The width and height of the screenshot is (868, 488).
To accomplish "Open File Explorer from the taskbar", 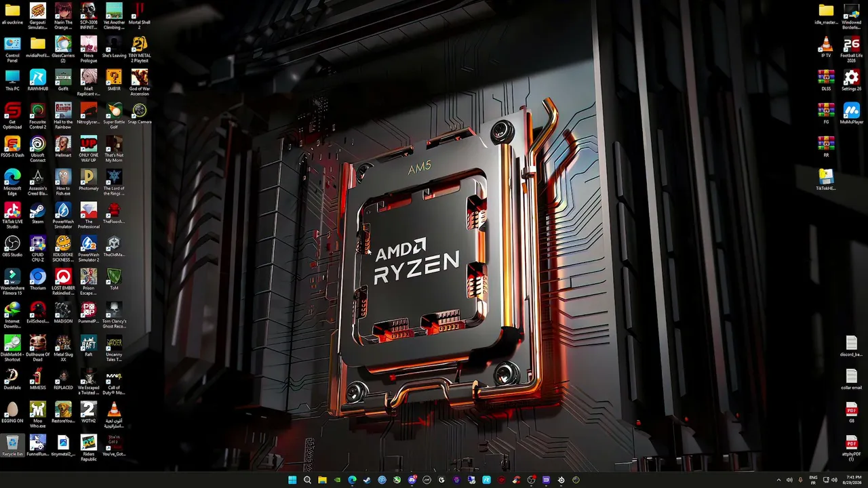I will (322, 480).
